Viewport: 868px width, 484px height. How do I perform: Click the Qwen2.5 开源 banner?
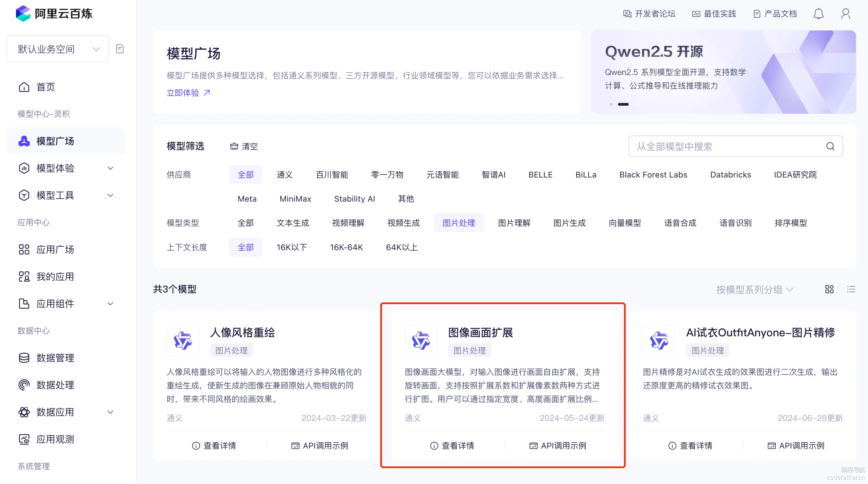tap(723, 72)
